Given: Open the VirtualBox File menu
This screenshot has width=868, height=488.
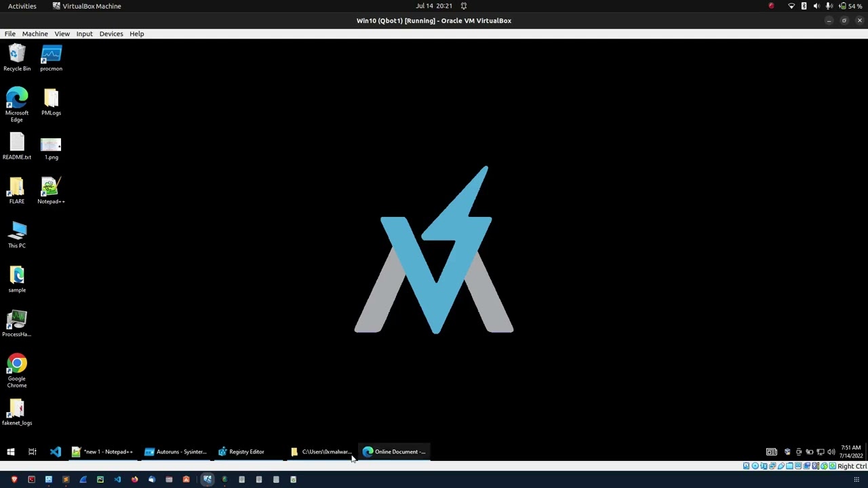Looking at the screenshot, I should tap(10, 33).
